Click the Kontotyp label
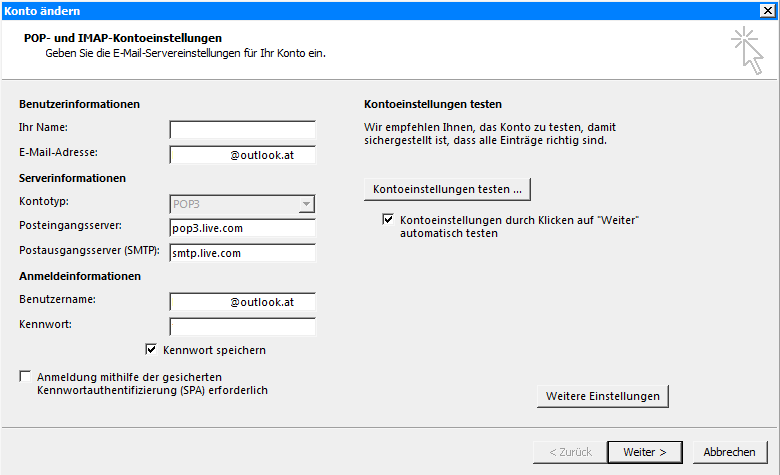The image size is (780, 475). click(x=44, y=201)
